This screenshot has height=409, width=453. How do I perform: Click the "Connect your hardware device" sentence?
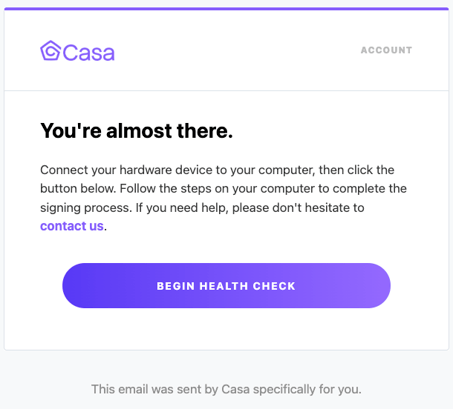point(217,170)
